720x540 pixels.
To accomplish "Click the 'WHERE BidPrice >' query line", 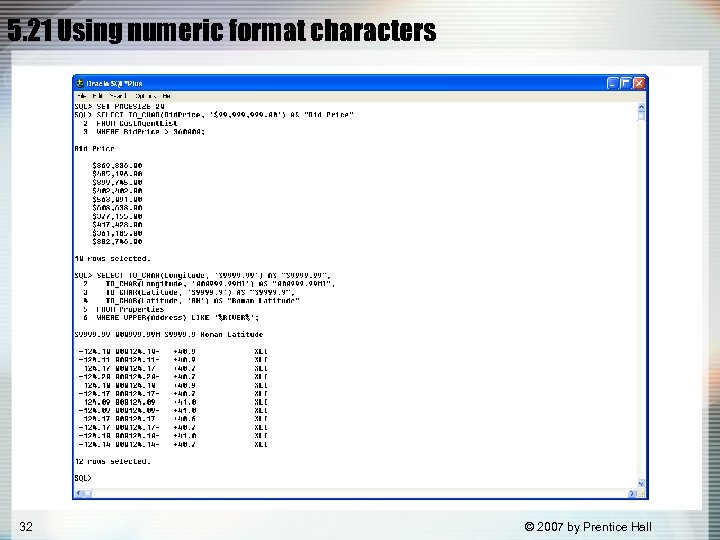I will tap(144, 132).
